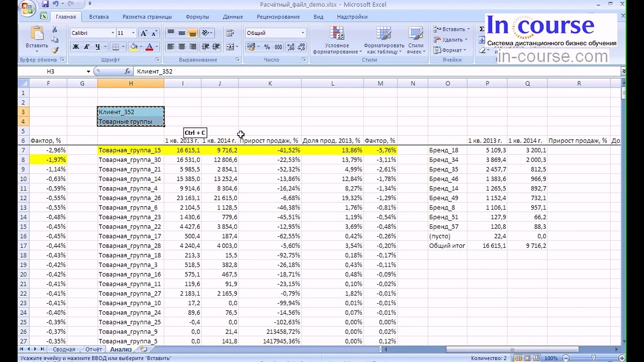Click the Office button logo
Screen dimensions: 644x362
[x=28, y=9]
